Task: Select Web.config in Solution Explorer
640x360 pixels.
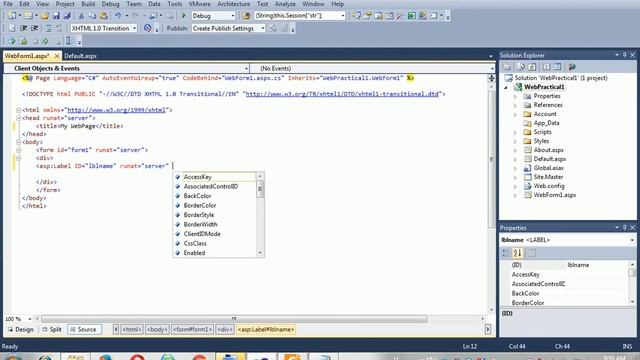Action: point(549,186)
